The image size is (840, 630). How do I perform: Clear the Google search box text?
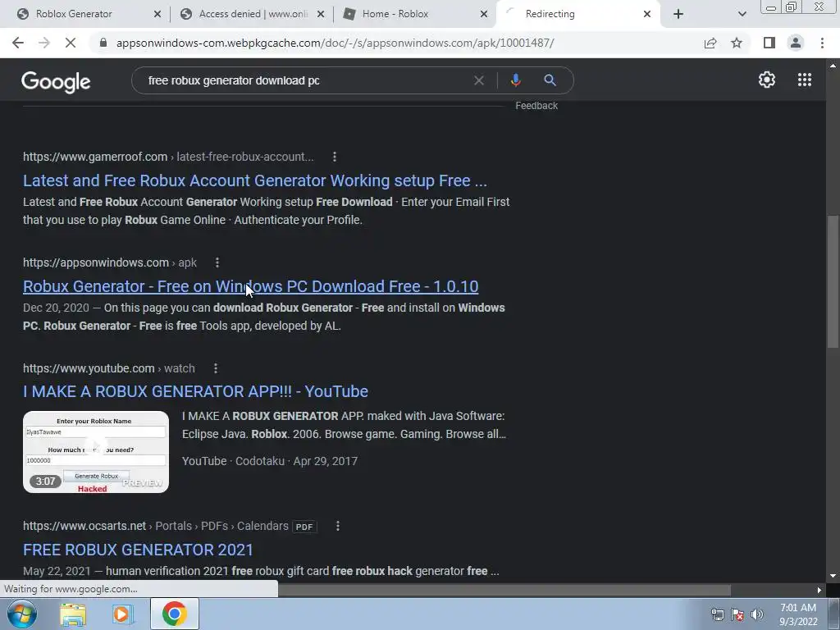click(479, 80)
